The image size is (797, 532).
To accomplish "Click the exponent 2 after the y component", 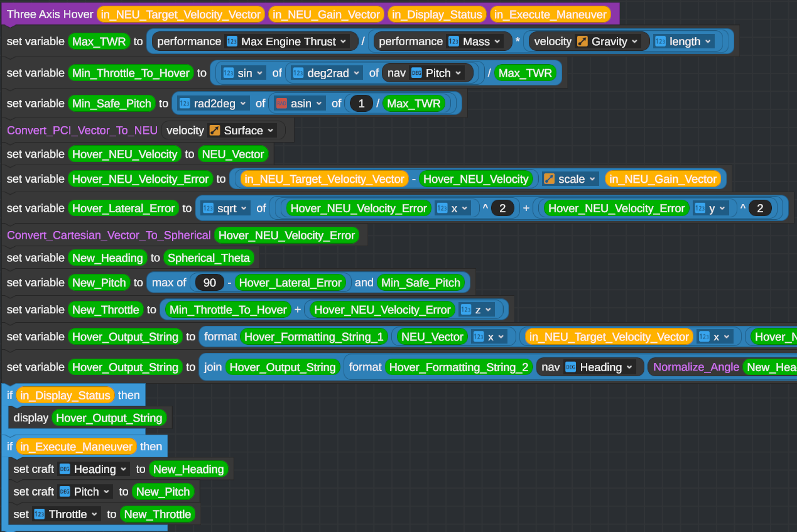I will pyautogui.click(x=760, y=208).
